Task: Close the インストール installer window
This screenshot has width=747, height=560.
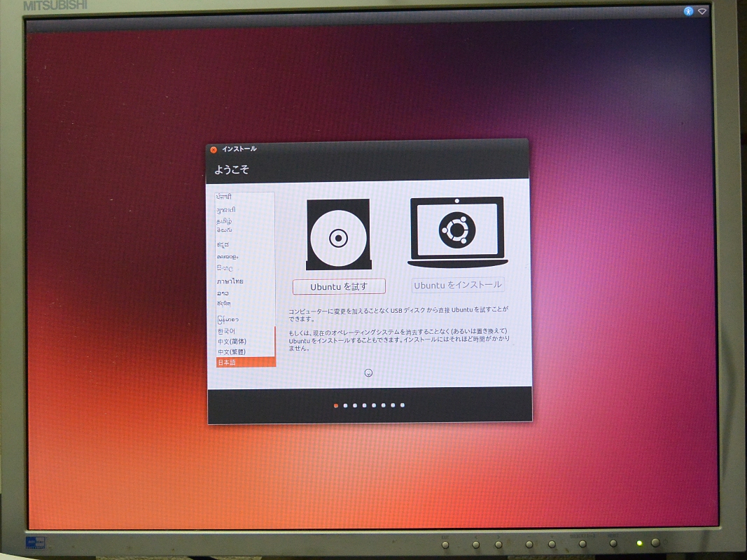Action: coord(214,149)
